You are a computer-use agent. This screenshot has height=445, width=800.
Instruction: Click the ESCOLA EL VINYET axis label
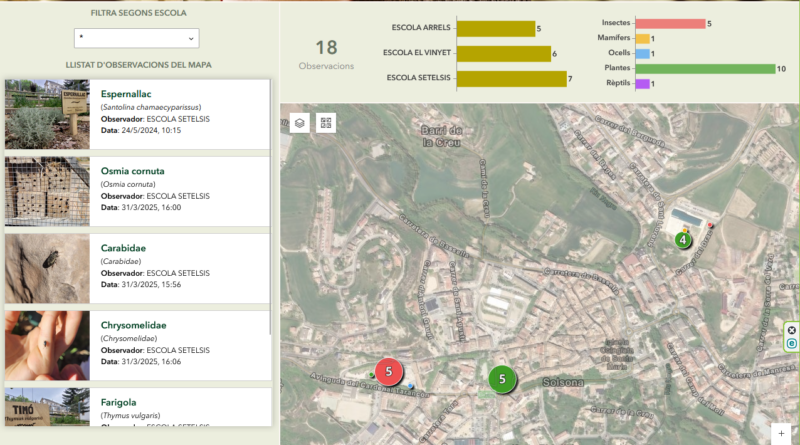(x=417, y=53)
